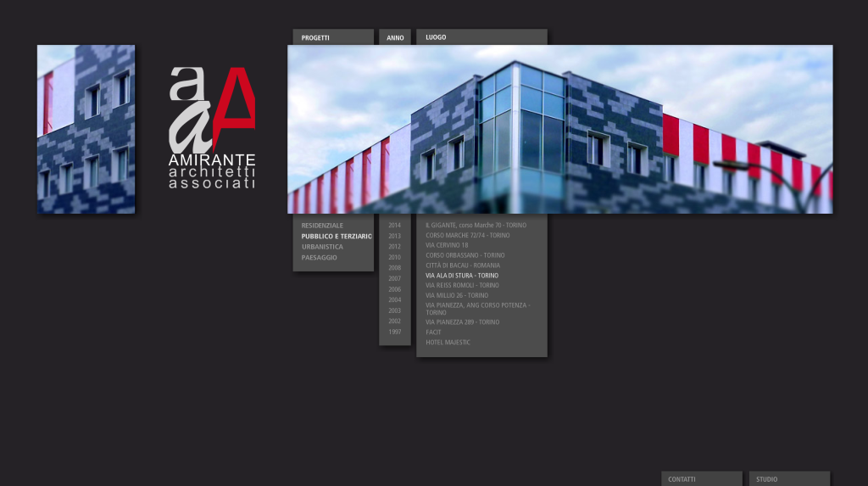Open the Studio tab at the bottom
The height and width of the screenshot is (486, 868).
click(766, 479)
